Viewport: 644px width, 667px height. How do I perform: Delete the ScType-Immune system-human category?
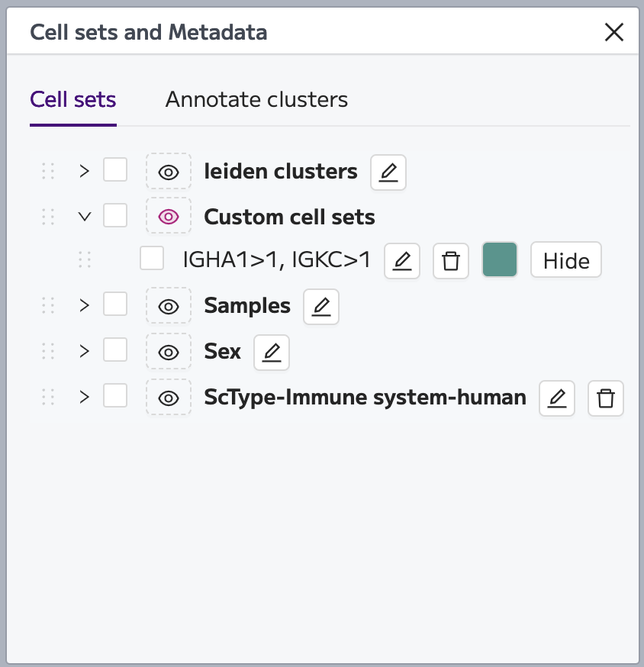click(606, 398)
